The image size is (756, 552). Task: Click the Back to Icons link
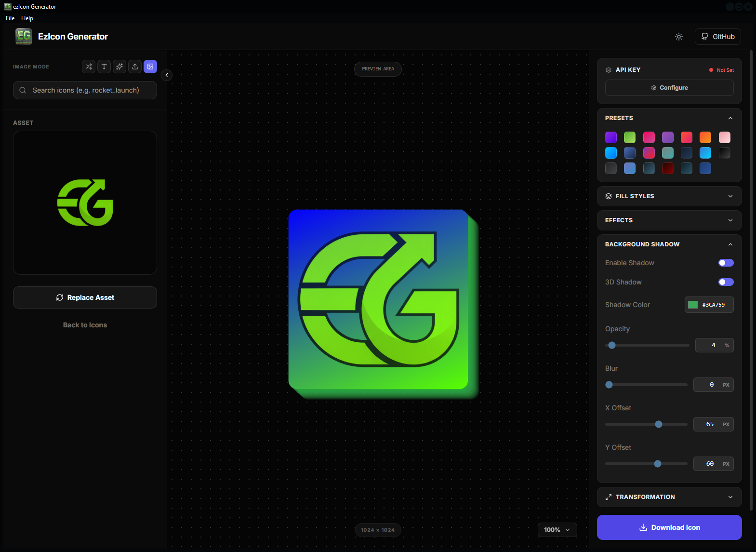click(x=85, y=325)
